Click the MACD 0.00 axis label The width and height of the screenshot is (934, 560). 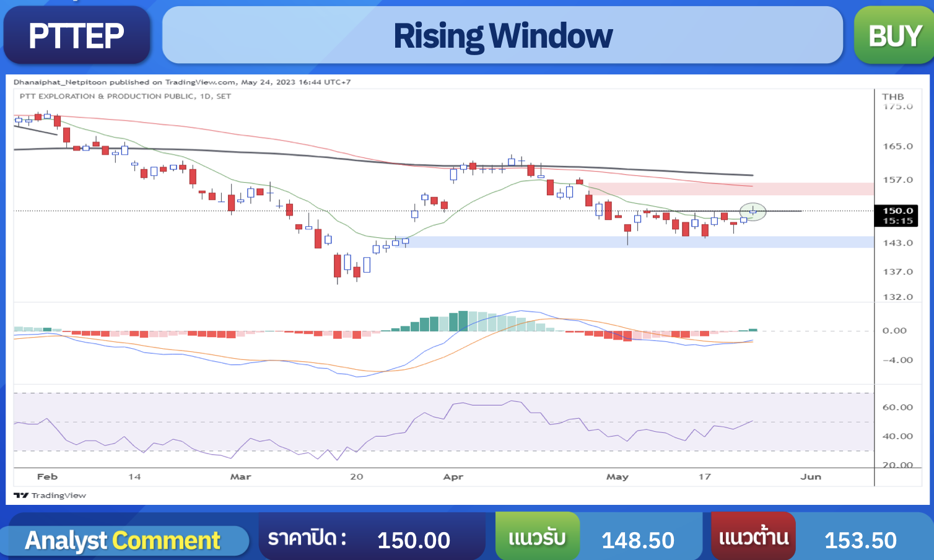tap(894, 330)
